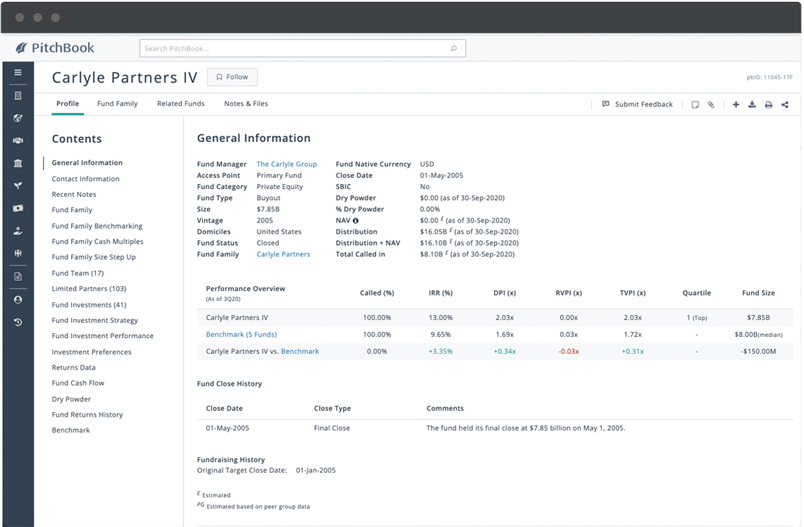Jump to Fund Investment Strategy section
Viewport: 804px width, 527px height.
(95, 320)
